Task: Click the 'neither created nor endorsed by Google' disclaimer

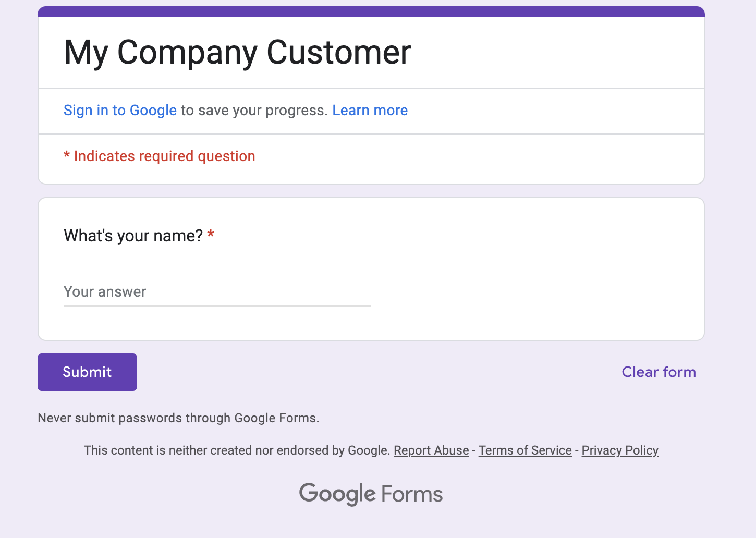Action: 237,450
